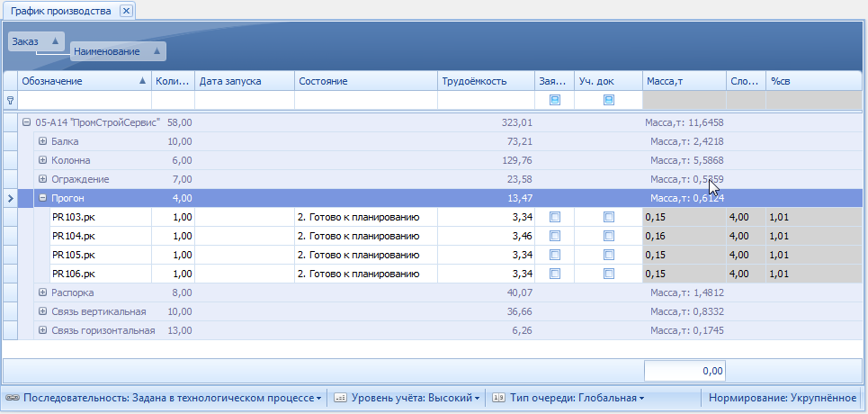Open the Последовательность dropdown in status bar
This screenshot has width=868, height=414.
(x=172, y=398)
